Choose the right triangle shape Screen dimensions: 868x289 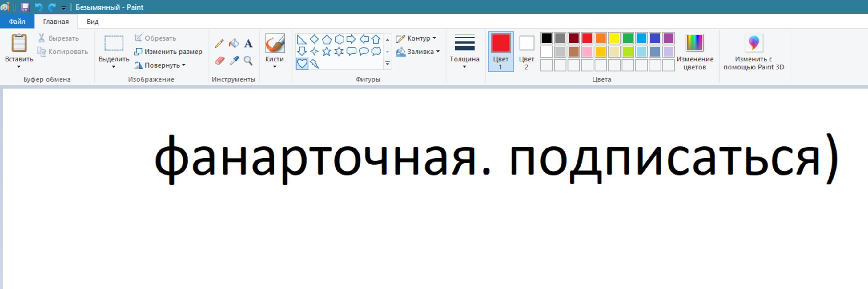click(x=302, y=40)
